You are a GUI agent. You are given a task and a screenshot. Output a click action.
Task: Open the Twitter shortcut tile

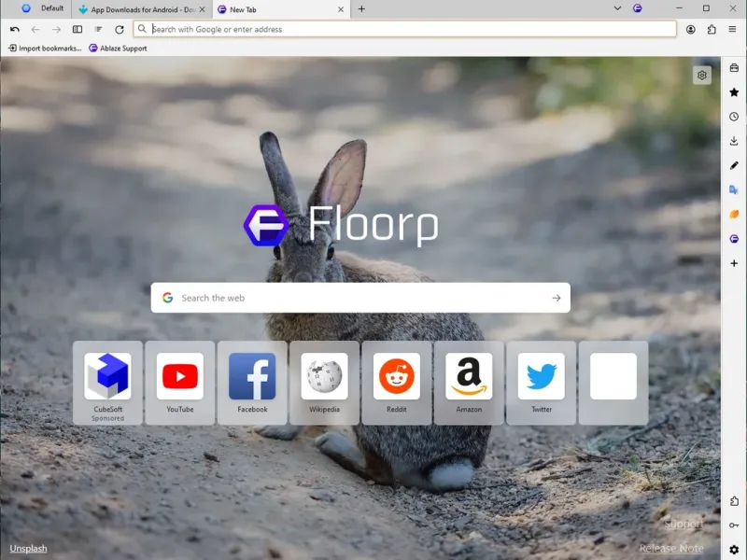coord(542,383)
